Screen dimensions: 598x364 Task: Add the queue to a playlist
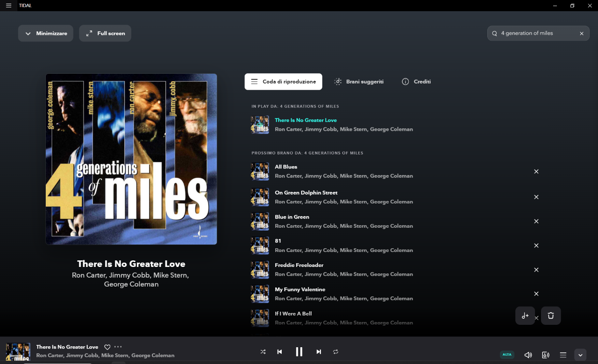click(525, 316)
